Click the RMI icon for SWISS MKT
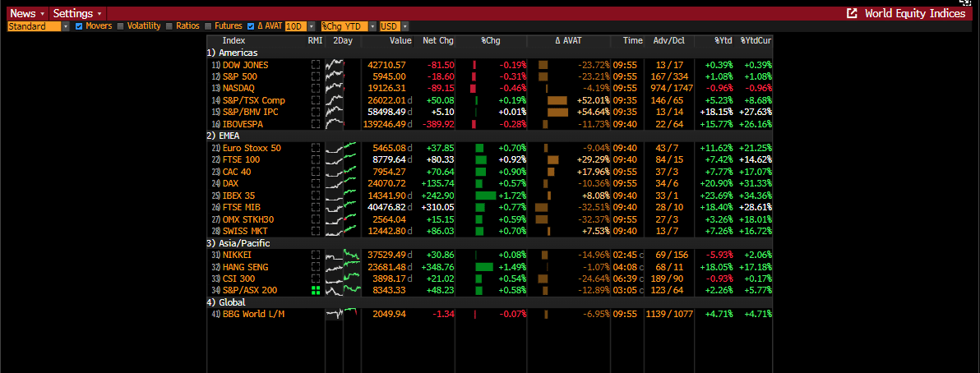 coord(316,231)
